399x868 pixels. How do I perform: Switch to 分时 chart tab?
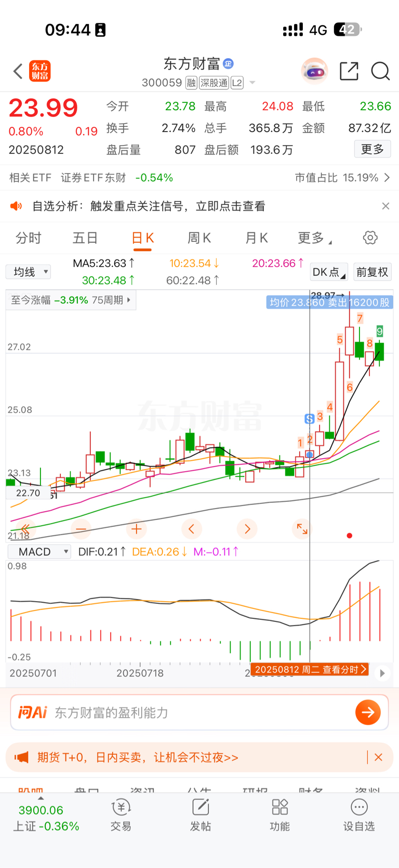28,238
